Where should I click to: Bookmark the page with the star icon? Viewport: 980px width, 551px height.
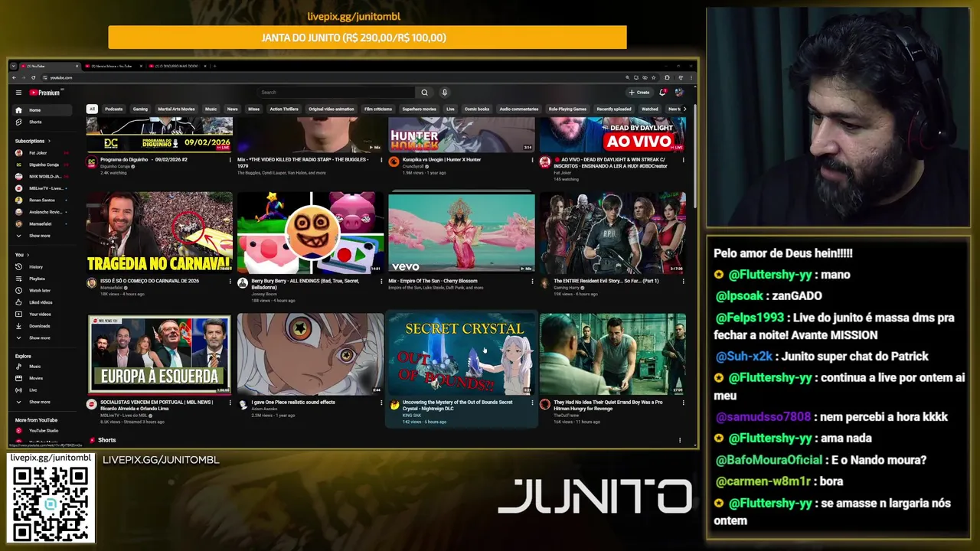[x=654, y=78]
